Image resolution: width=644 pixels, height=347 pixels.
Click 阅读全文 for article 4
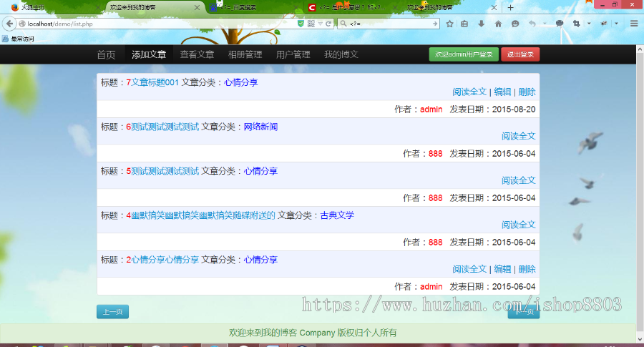tap(519, 225)
